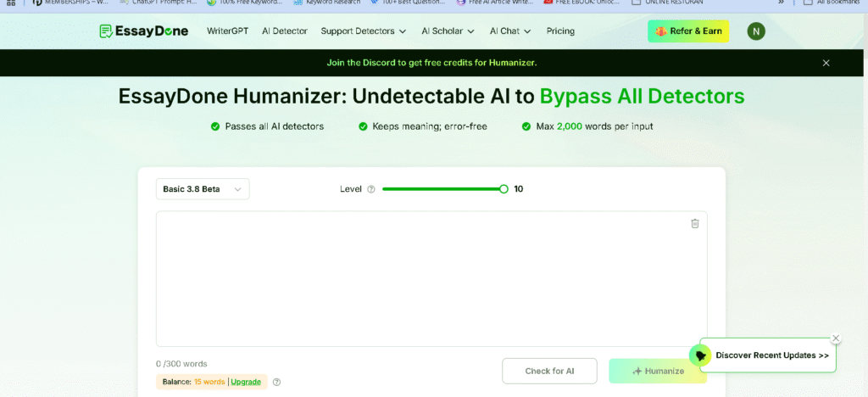Viewport: 868px width, 397px height.
Task: Click the trash icon to clear text
Action: 695,223
